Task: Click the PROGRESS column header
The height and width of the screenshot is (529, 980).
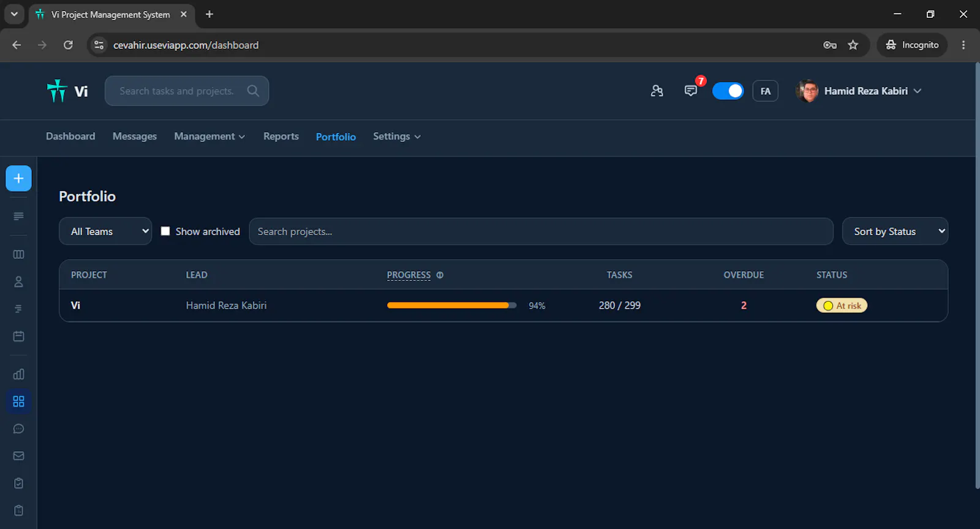Action: pos(409,275)
